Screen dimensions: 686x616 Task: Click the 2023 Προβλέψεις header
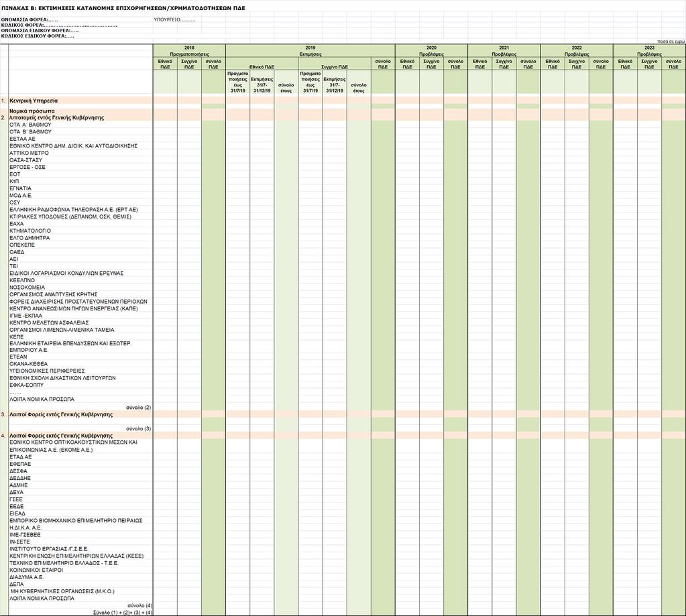pyautogui.click(x=649, y=51)
